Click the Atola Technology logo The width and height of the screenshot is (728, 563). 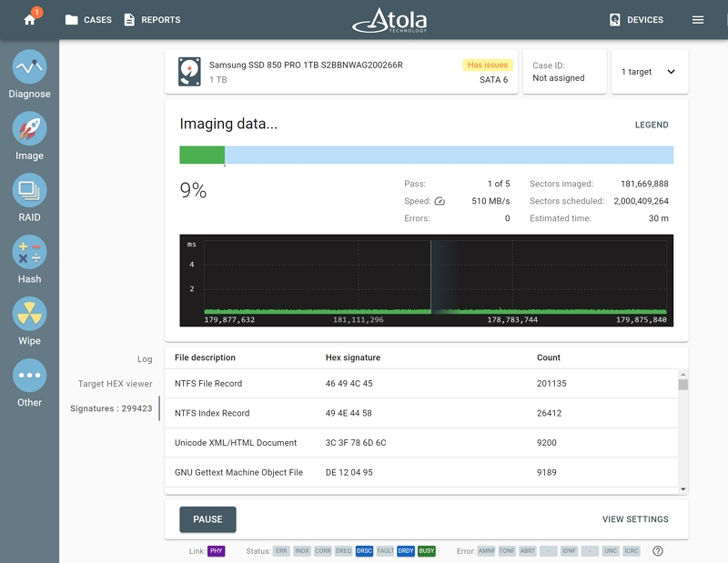(x=389, y=20)
